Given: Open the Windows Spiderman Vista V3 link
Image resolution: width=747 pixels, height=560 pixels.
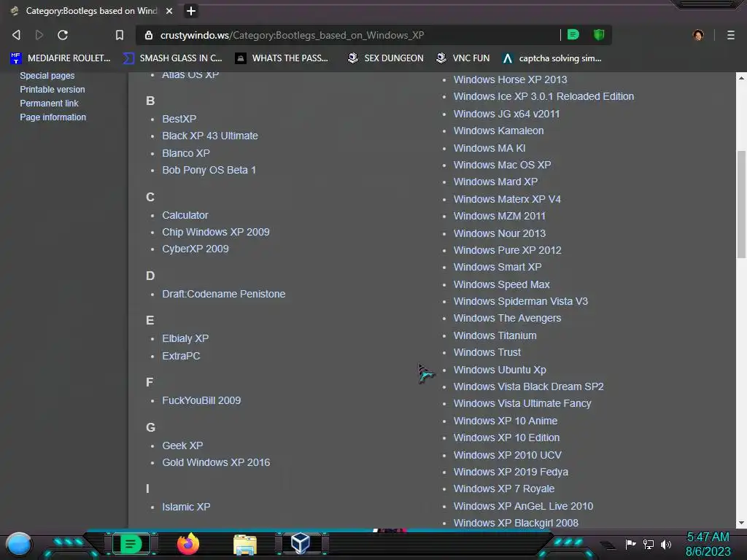Looking at the screenshot, I should point(521,301).
